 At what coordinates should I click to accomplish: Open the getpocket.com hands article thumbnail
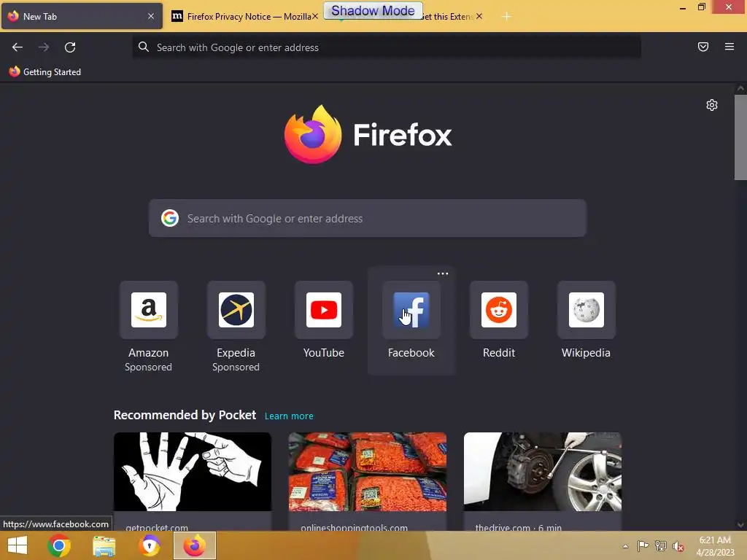[x=193, y=472]
